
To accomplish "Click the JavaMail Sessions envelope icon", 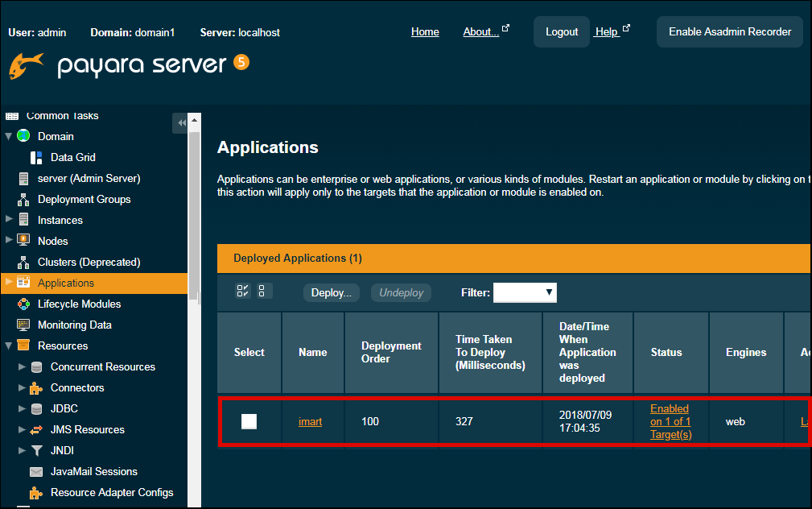I will click(36, 471).
